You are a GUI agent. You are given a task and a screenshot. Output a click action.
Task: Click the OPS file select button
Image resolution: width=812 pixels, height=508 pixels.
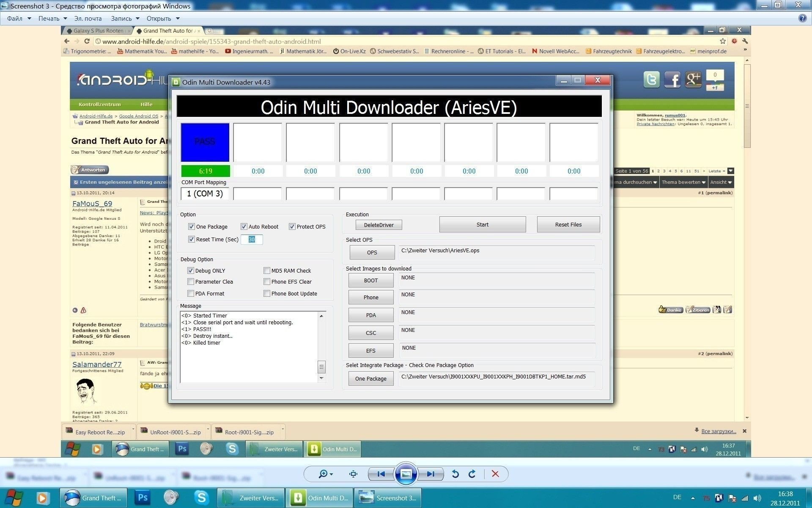[x=372, y=253]
